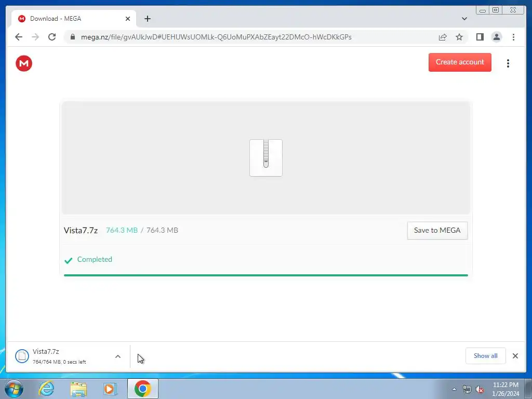This screenshot has height=399, width=532.
Task: Open the Chrome profile avatar
Action: 496,37
